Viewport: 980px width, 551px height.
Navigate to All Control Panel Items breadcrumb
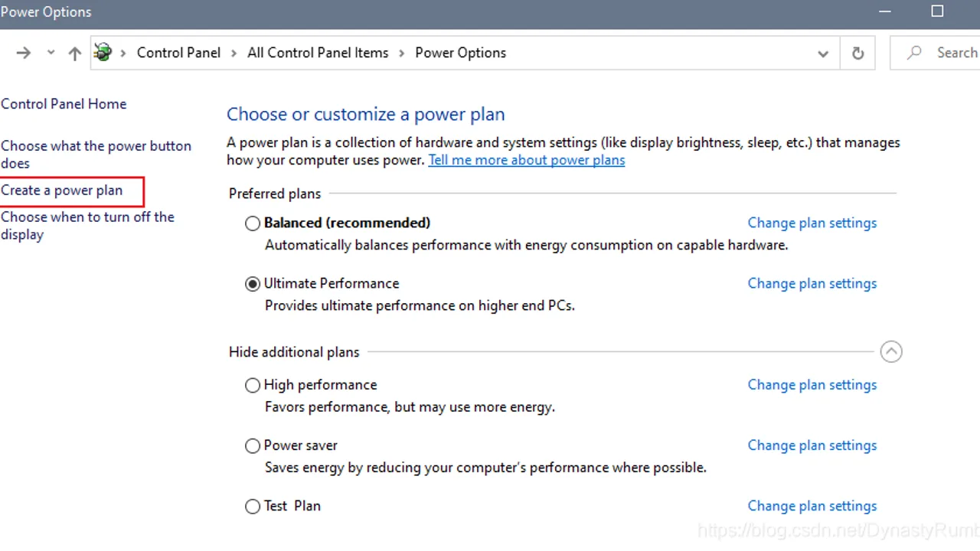318,53
